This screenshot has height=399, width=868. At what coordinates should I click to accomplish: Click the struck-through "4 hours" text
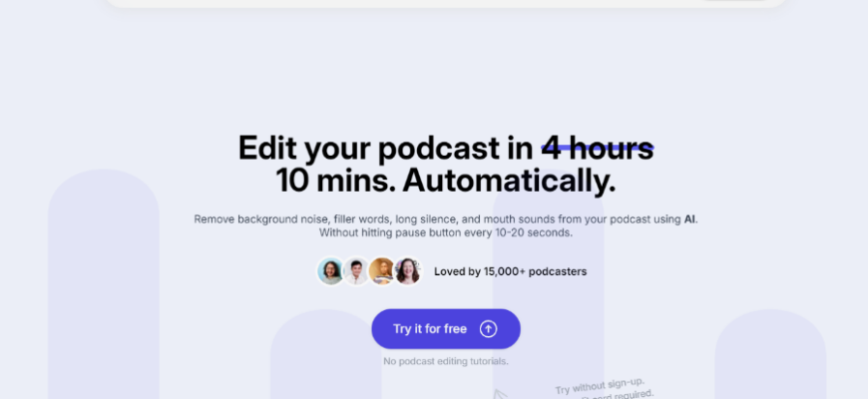click(x=598, y=148)
